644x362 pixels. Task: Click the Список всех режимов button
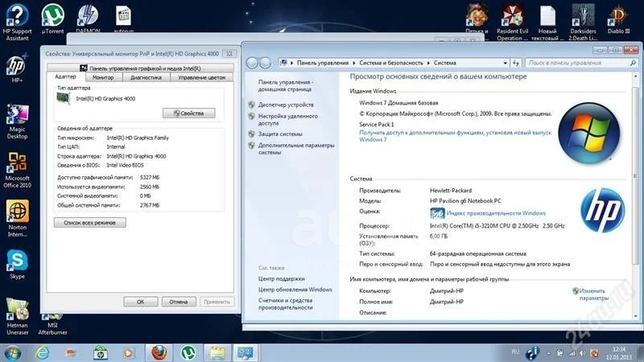(x=89, y=223)
